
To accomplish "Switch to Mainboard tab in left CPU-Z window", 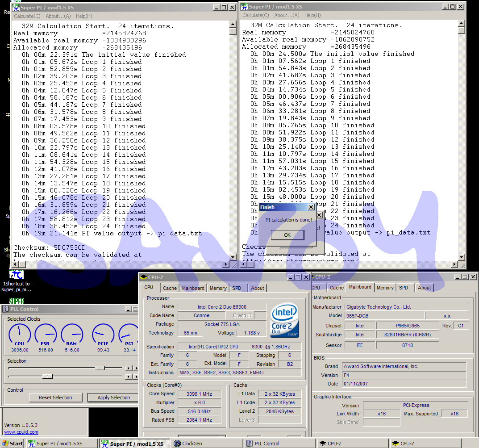I will tap(193, 288).
